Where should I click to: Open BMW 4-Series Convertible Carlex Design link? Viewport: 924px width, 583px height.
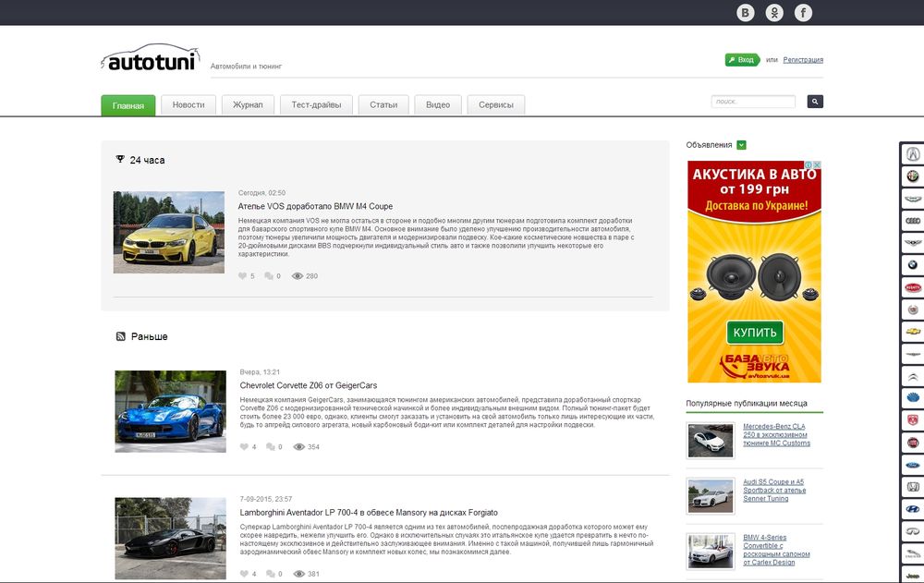coord(776,550)
